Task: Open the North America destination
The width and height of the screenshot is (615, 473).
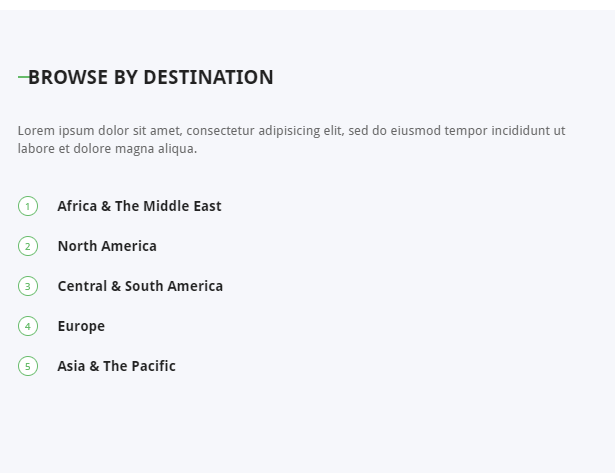Action: click(x=107, y=246)
